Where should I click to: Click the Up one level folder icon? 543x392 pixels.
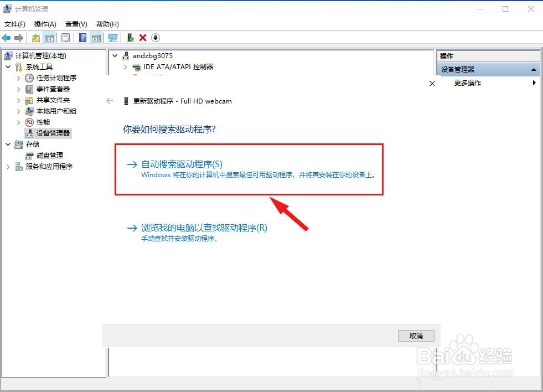tap(35, 38)
